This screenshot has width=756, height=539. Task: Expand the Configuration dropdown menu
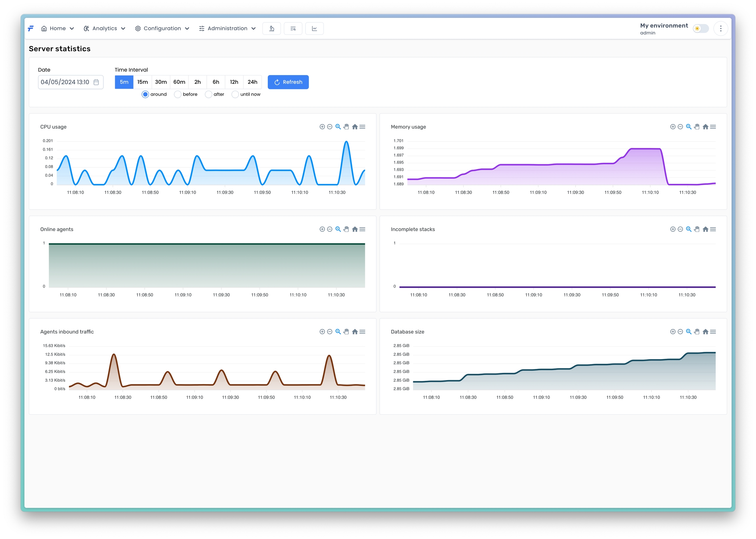[x=162, y=29]
